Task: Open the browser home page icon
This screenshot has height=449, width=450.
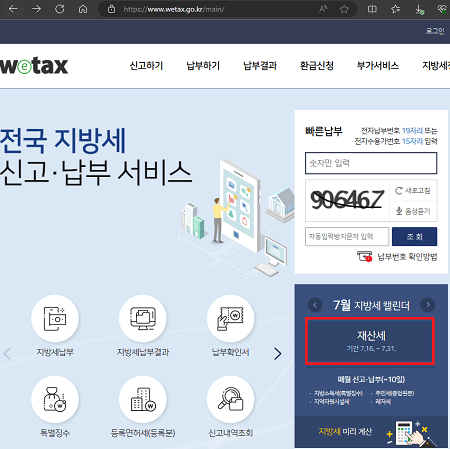Action: (83, 9)
